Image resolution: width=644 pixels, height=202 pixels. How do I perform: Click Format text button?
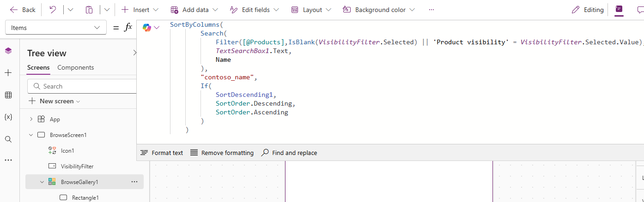162,153
